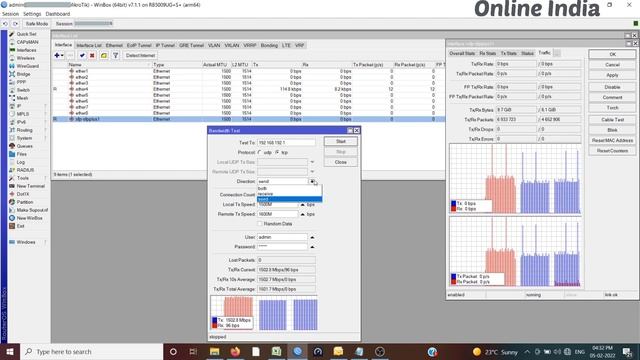Click the Test To address field
The width and height of the screenshot is (640, 360).
[x=286, y=143]
